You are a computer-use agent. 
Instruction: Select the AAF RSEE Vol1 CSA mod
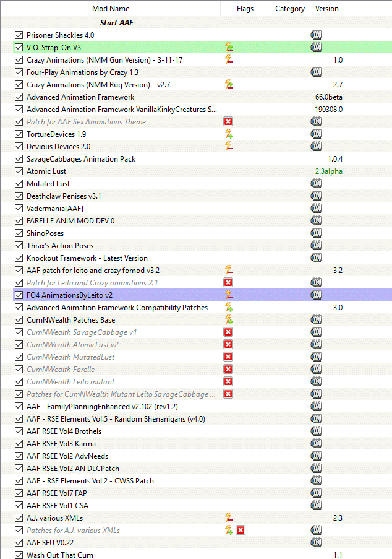[58, 506]
